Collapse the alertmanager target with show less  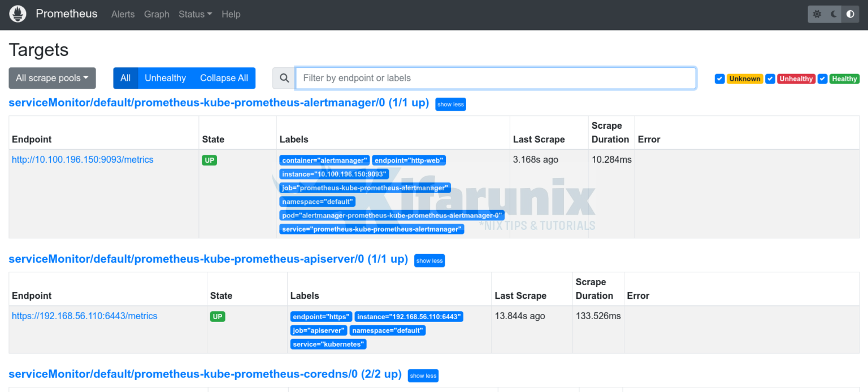click(450, 104)
